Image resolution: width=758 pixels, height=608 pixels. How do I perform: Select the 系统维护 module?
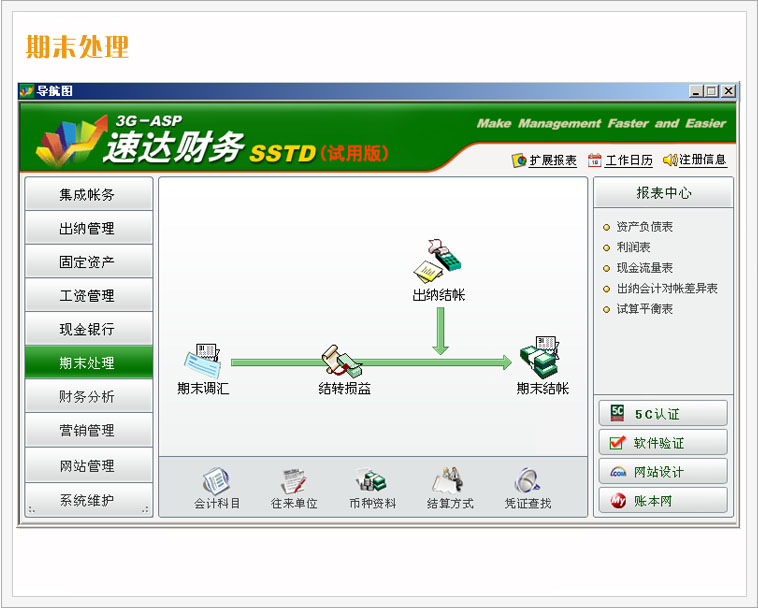89,500
